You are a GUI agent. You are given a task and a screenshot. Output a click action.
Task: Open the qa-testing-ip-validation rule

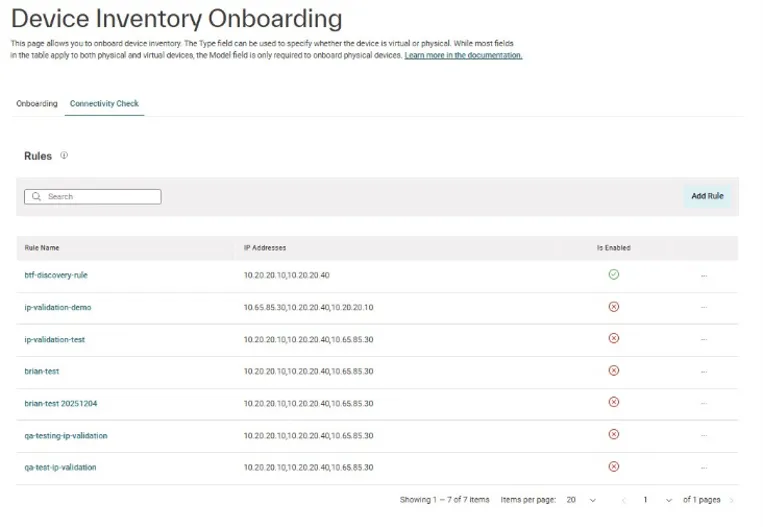(66, 436)
